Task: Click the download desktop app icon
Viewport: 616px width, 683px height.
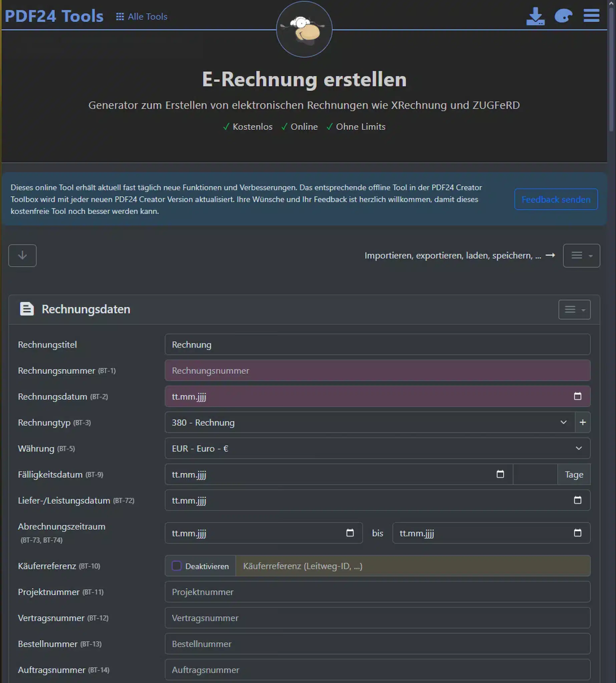Action: 536,16
